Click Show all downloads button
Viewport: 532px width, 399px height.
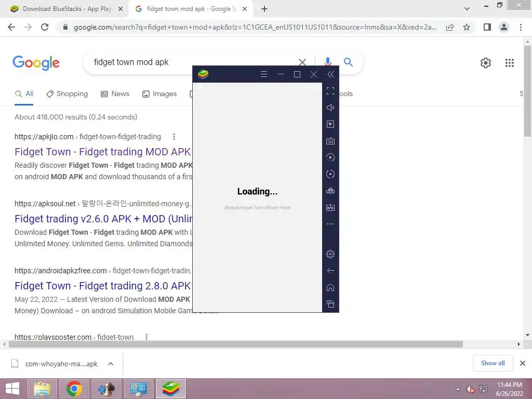[493, 363]
